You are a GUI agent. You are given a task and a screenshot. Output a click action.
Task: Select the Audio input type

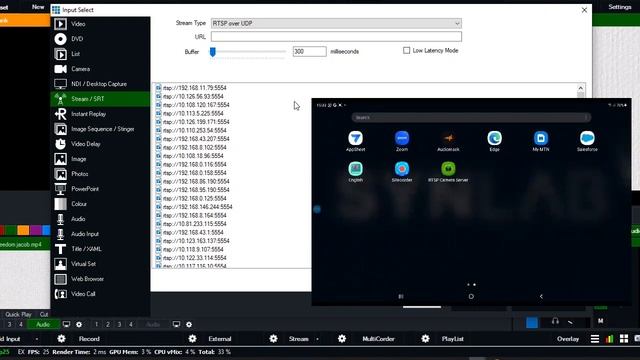100,219
